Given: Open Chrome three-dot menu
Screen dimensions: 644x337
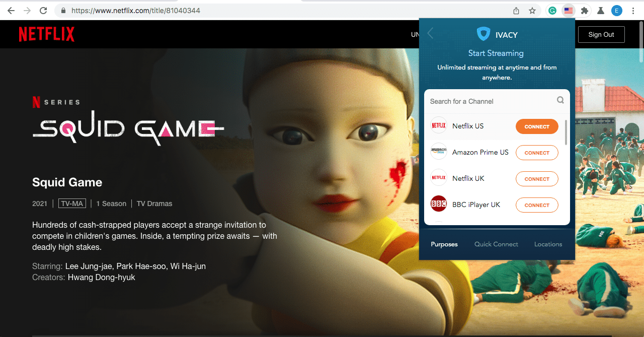Looking at the screenshot, I should pos(633,11).
